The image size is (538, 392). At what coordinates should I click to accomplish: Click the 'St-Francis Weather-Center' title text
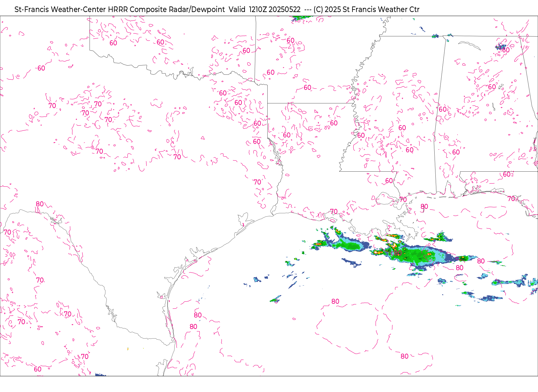click(60, 10)
